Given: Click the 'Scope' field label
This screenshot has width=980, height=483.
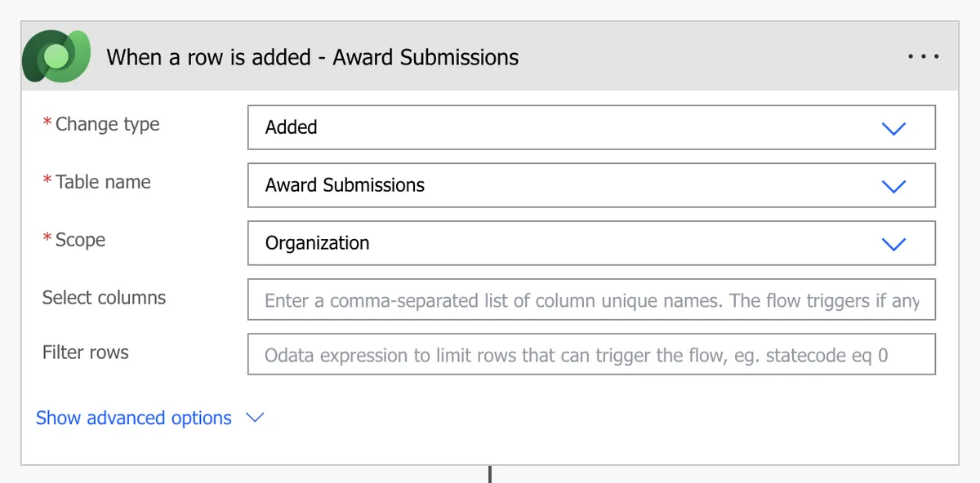Looking at the screenshot, I should 80,240.
